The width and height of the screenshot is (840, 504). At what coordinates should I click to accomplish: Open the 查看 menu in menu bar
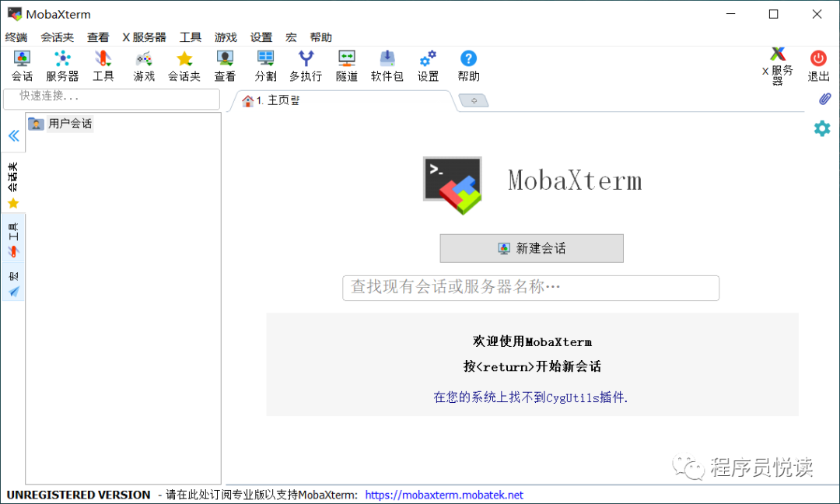pos(98,37)
